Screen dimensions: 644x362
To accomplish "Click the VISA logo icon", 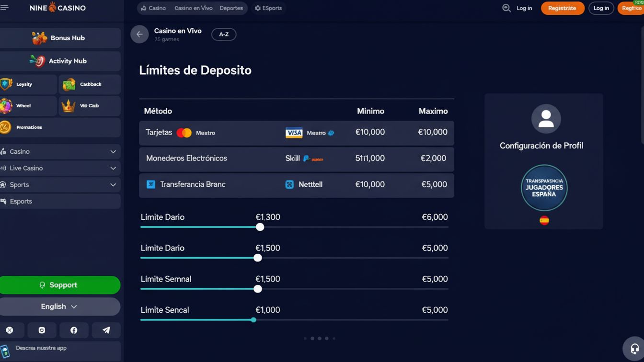I will point(294,133).
